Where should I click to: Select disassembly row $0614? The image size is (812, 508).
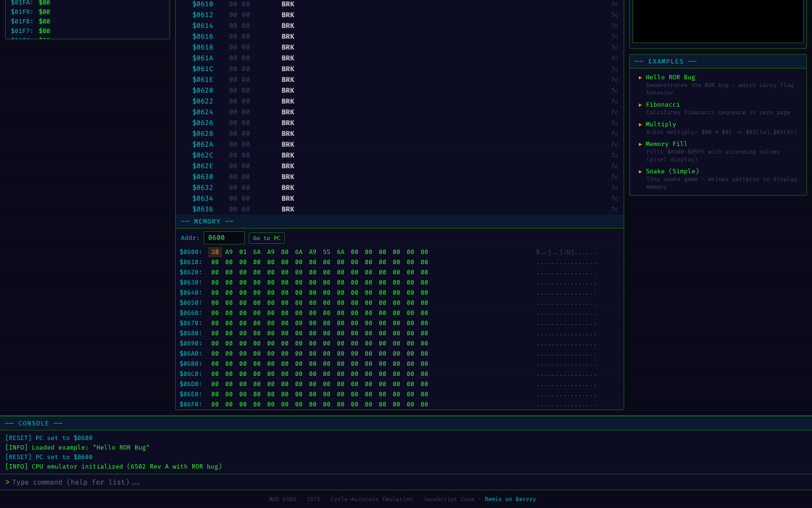pos(400,25)
